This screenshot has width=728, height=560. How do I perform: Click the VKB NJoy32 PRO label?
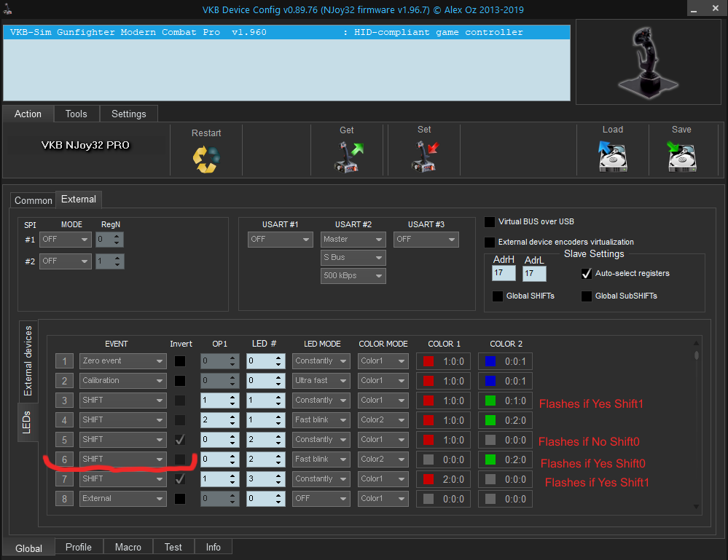(85, 145)
